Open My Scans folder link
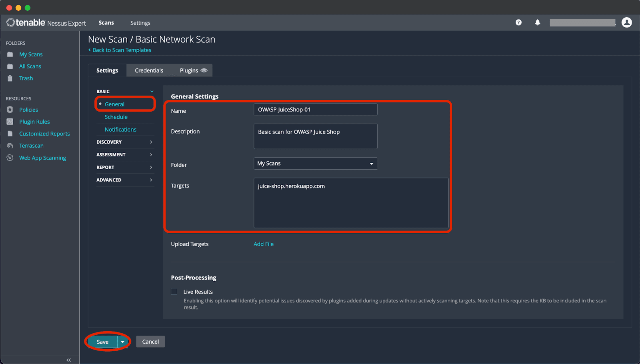Screen dimensions: 640x364 coord(31,54)
